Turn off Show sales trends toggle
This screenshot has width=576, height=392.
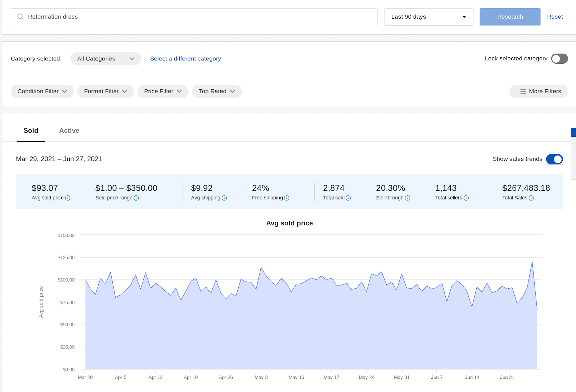point(554,159)
